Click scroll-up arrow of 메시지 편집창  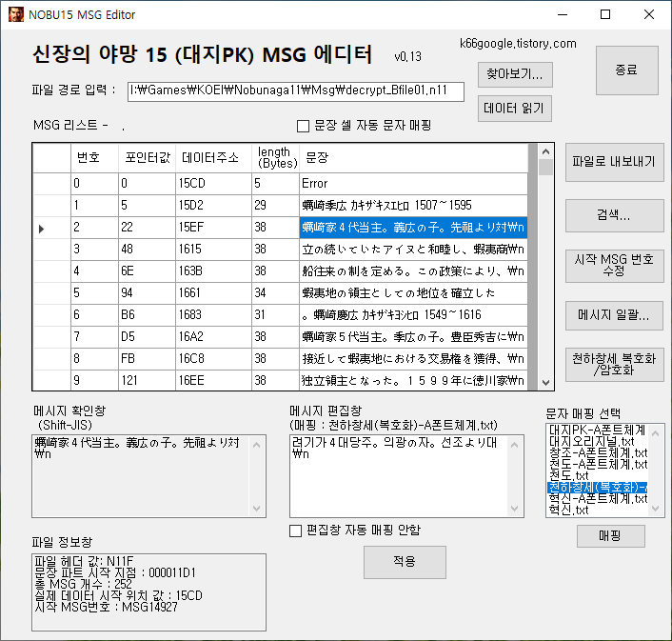(515, 445)
